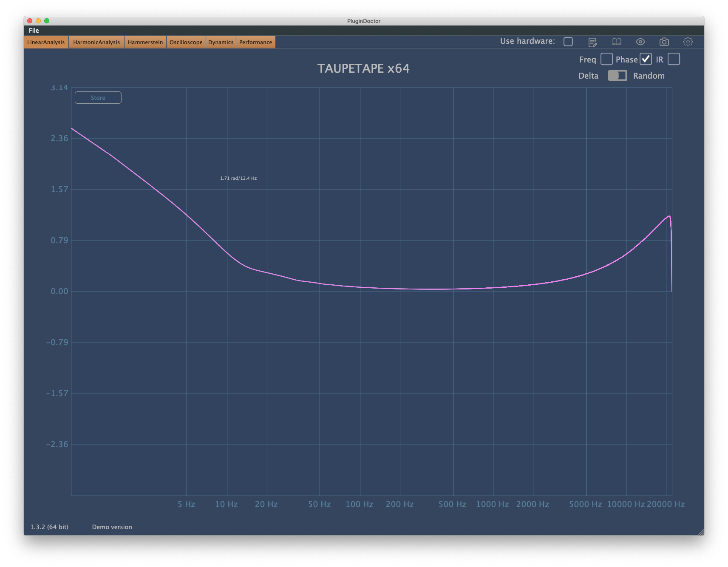
Task: Click the Demo version label
Action: (x=112, y=527)
